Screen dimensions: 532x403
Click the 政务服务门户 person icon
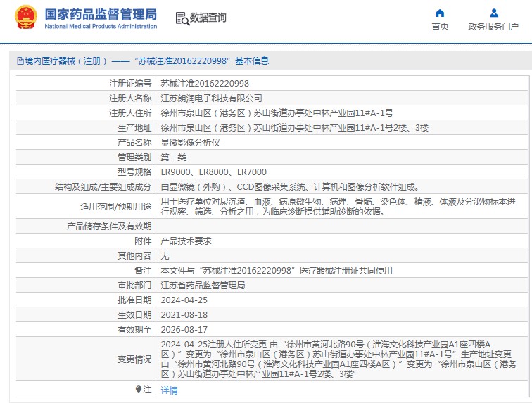pyautogui.click(x=493, y=13)
